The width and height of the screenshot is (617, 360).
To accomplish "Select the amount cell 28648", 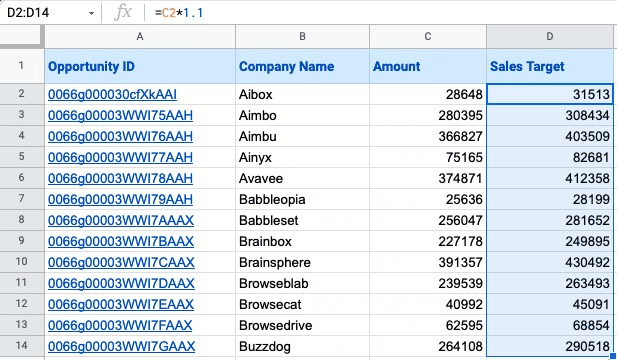I will [x=428, y=94].
